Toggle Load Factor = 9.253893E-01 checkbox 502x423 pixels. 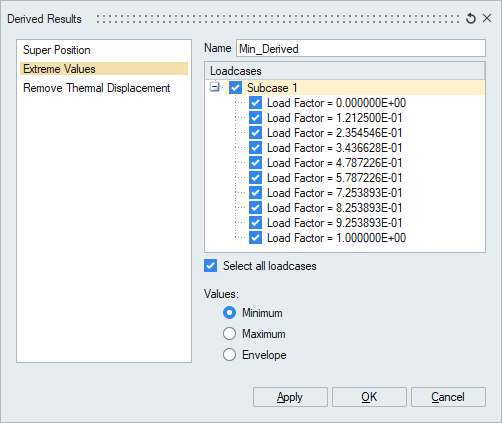pos(255,223)
